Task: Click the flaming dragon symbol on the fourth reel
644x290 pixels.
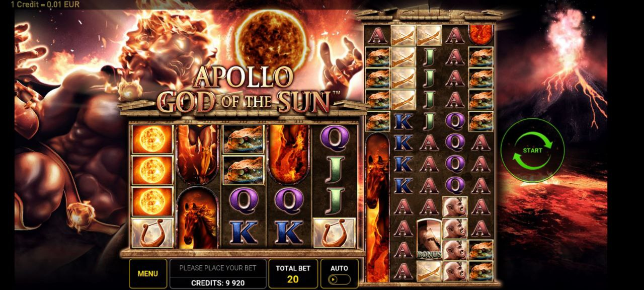Action: coord(288,154)
